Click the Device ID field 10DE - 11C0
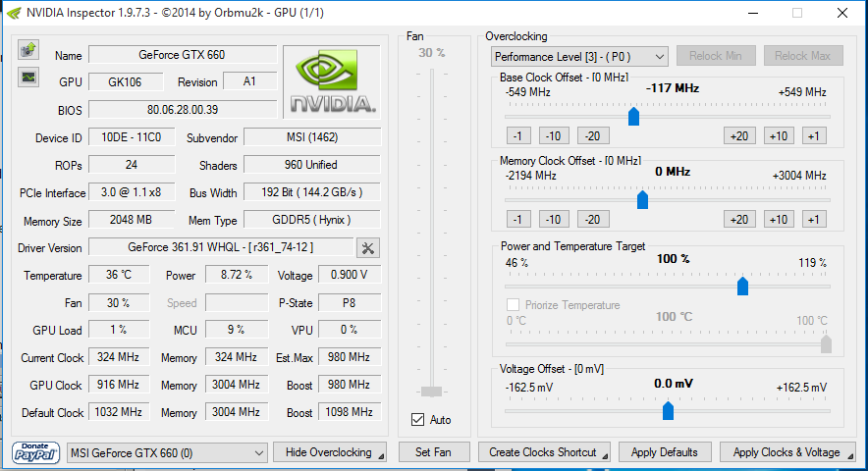Viewport: 868px width, 471px height. (x=132, y=137)
